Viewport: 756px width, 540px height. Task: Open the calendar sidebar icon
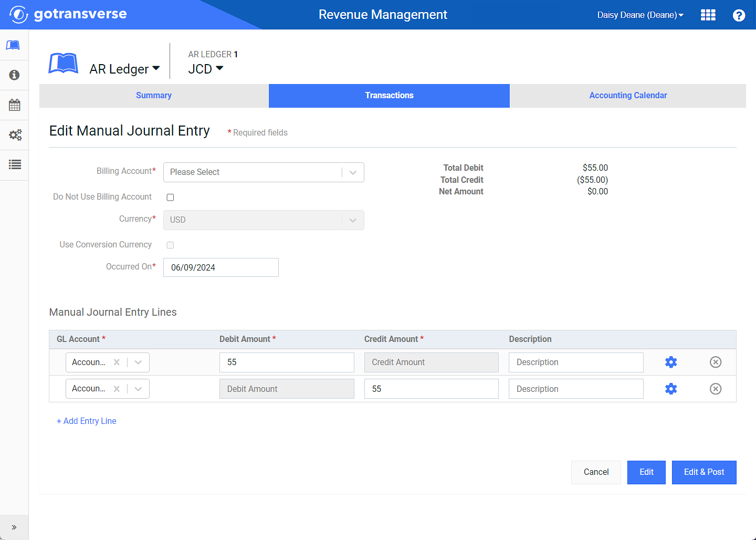coord(14,105)
